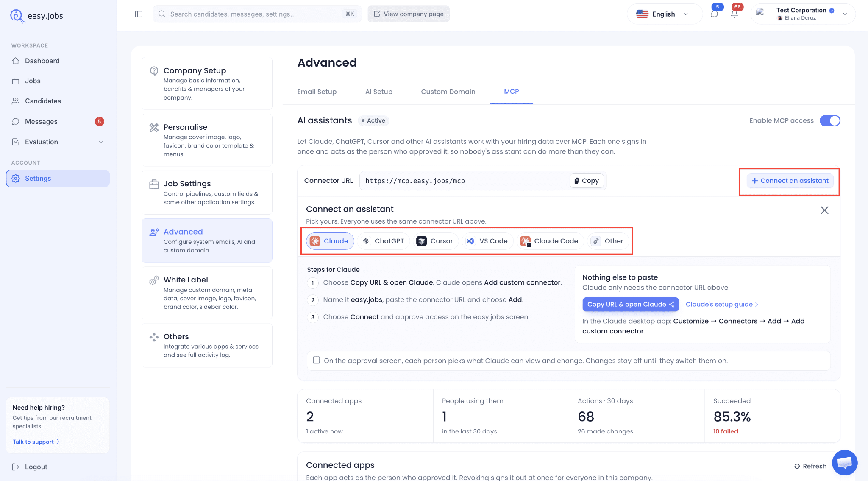Screen dimensions: 868x481
Task: Switch to the Custom Domain tab
Action: click(x=448, y=92)
